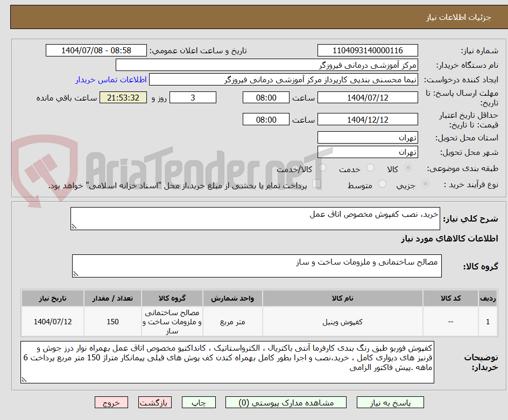
Task: Select the کالا radio button
Action: coord(408,168)
